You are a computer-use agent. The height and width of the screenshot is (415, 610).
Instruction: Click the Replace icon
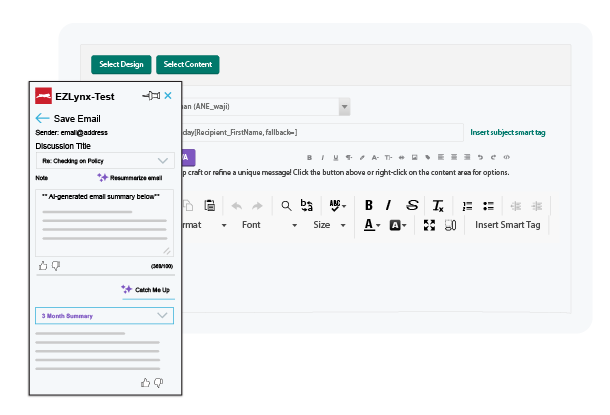coord(307,205)
